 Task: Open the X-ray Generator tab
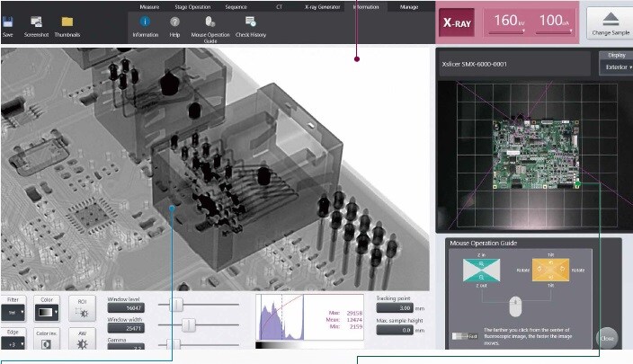pos(322,6)
